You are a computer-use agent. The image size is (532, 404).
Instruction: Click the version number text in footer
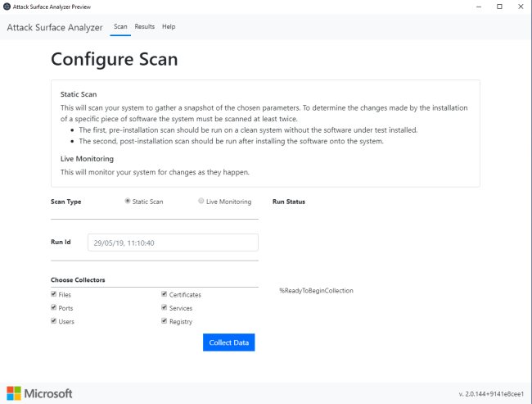pos(491,394)
